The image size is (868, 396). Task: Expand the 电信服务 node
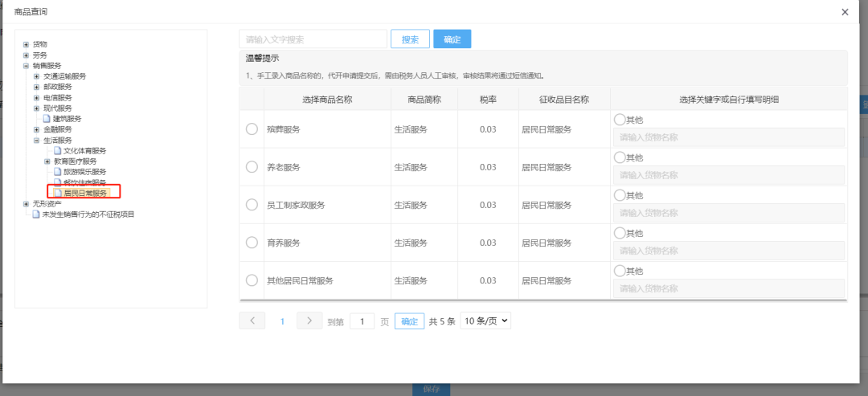coord(36,97)
